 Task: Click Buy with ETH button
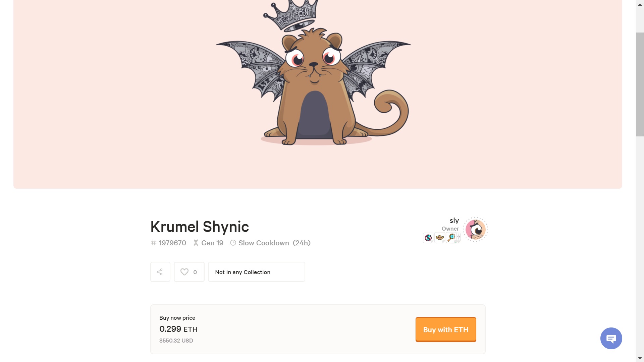[x=446, y=329]
